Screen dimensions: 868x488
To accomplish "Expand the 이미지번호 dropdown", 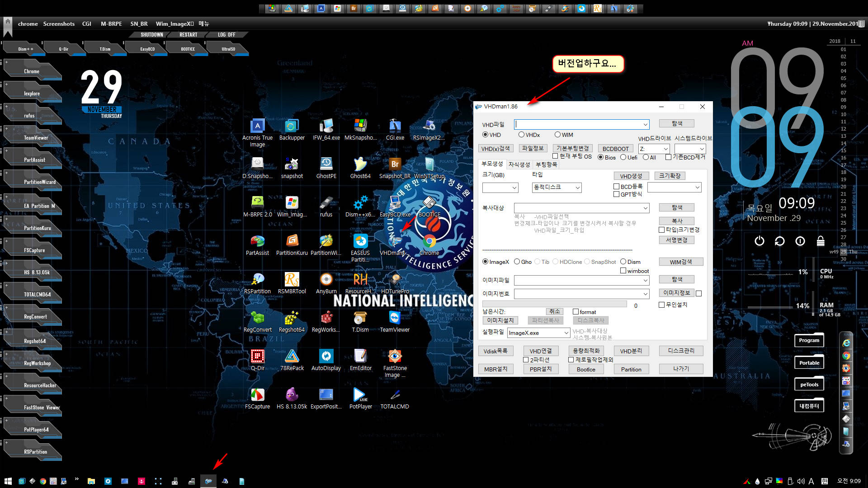I will (645, 294).
